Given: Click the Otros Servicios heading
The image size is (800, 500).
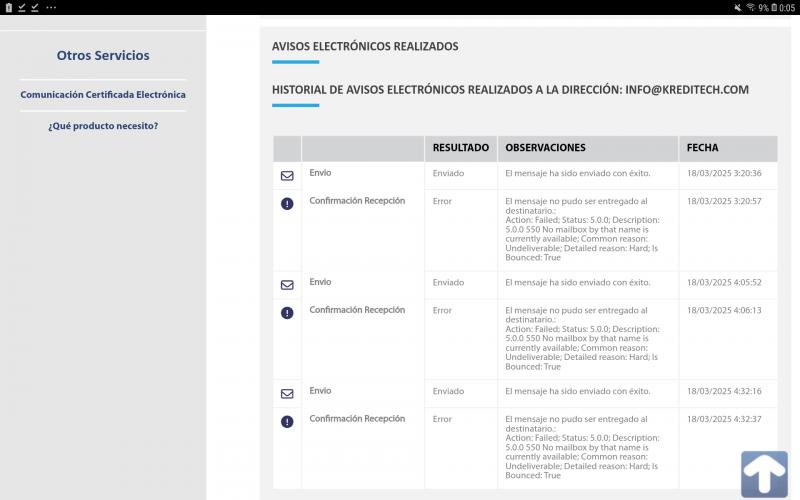Looking at the screenshot, I should (x=103, y=55).
